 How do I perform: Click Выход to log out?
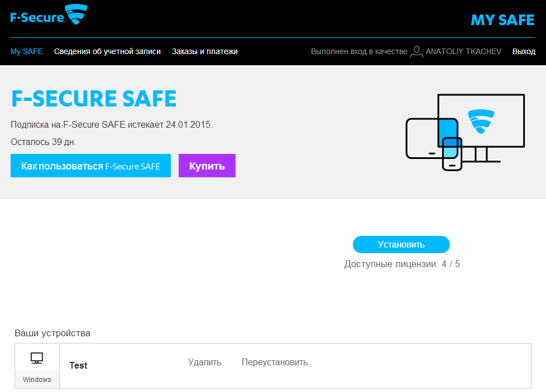pos(523,51)
